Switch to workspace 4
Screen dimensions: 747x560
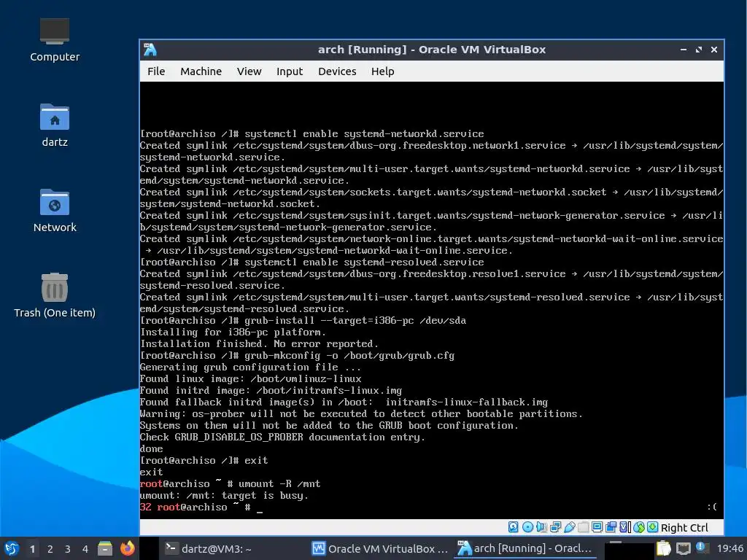(85, 549)
